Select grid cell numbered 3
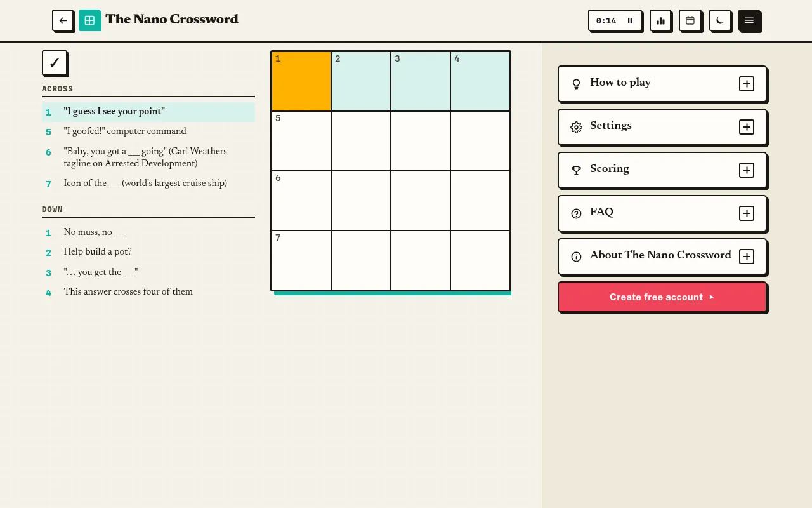The height and width of the screenshot is (508, 812). (x=421, y=81)
